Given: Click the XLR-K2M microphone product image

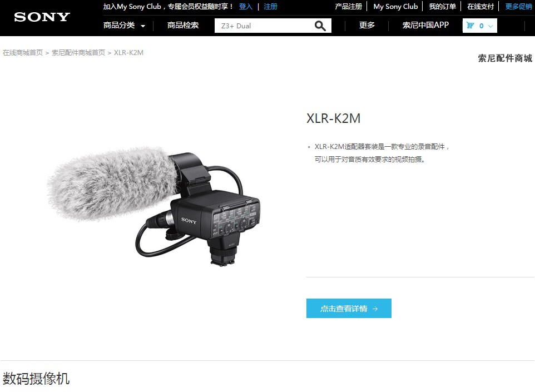Looking at the screenshot, I should [x=153, y=206].
